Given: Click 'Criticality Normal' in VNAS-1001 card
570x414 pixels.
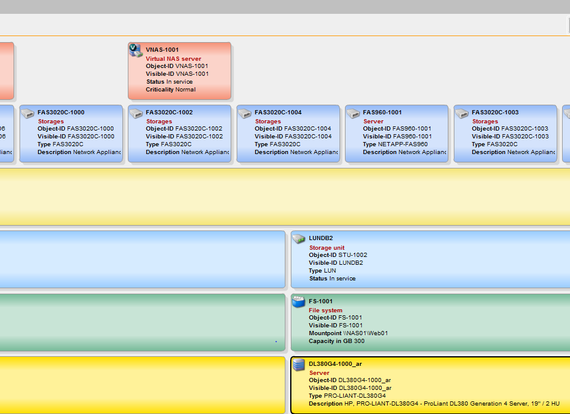Looking at the screenshot, I should pos(171,89).
